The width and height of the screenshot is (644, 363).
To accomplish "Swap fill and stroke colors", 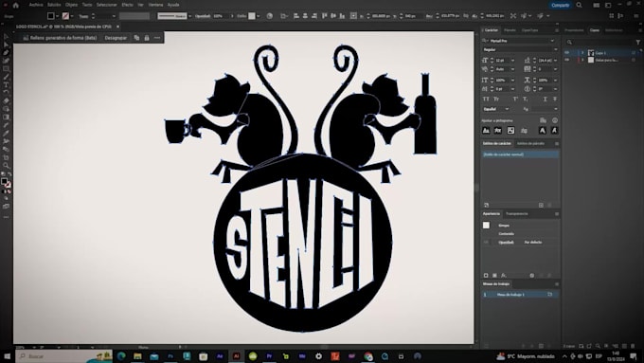I will click(x=9, y=174).
